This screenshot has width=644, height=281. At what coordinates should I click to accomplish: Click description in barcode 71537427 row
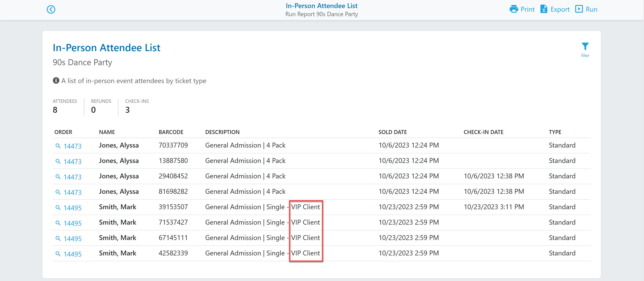point(262,222)
